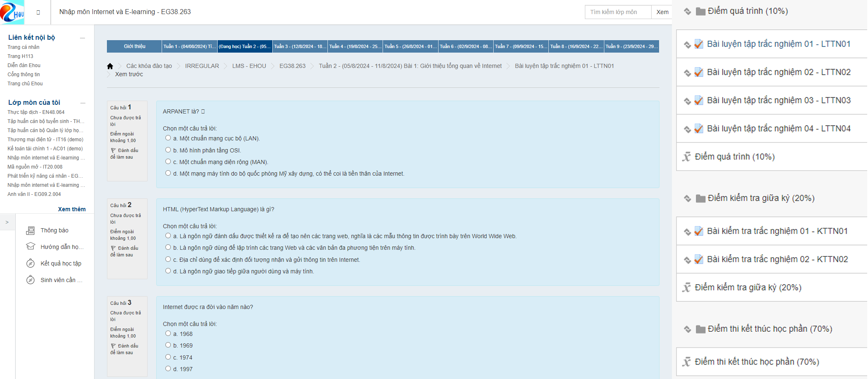The width and height of the screenshot is (868, 379).
Task: Select answer d for ARPANET question
Action: pos(168,173)
